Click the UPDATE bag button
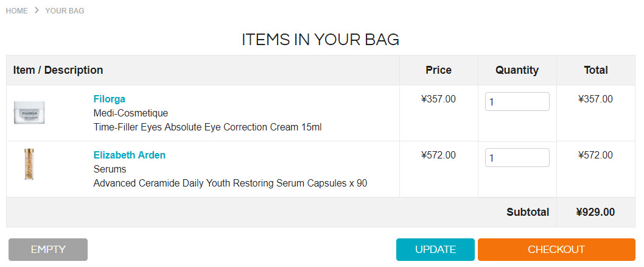644x267 pixels. [435, 249]
